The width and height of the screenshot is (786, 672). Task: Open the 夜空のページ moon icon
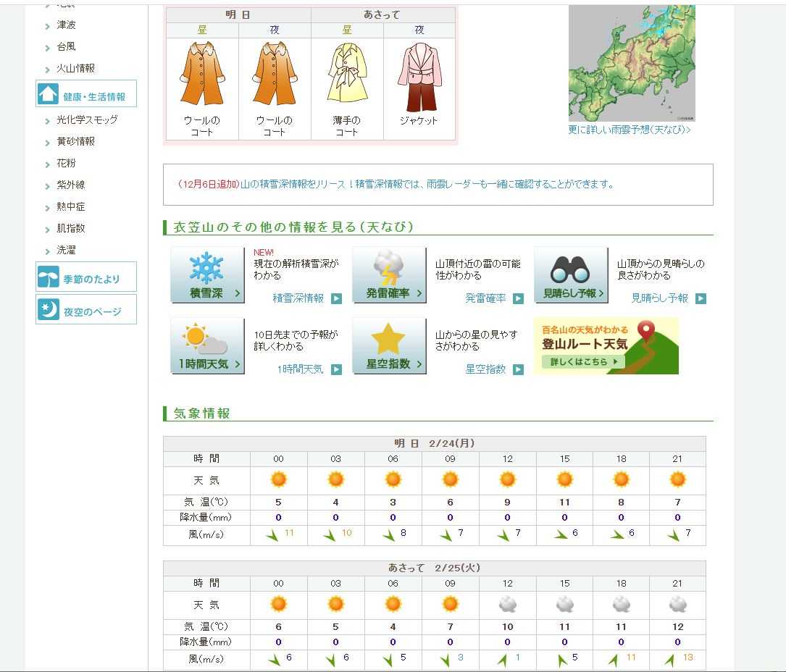[48, 311]
